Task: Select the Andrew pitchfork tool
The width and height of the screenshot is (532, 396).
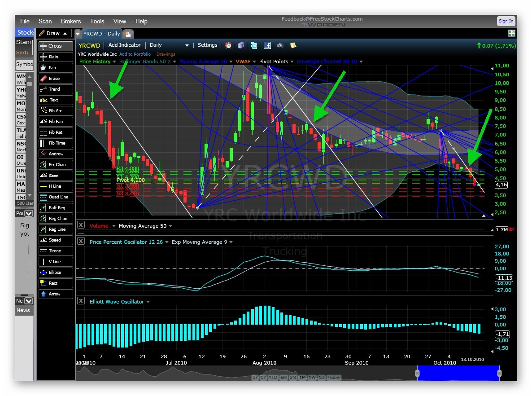Action: [56, 154]
